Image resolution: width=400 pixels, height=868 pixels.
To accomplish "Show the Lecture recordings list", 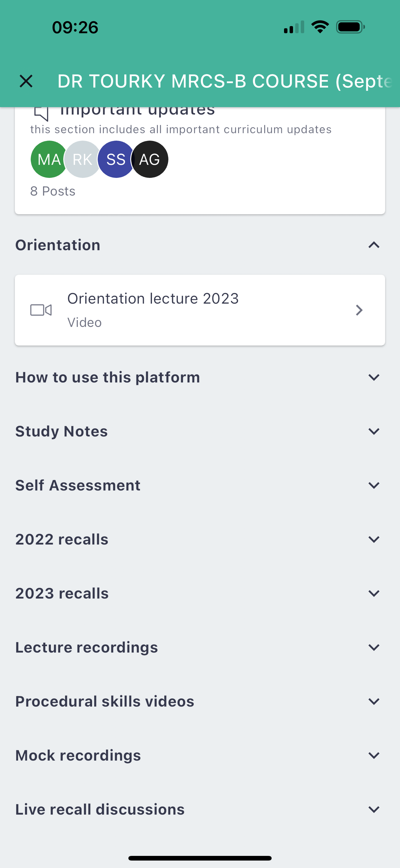I will [x=374, y=647].
